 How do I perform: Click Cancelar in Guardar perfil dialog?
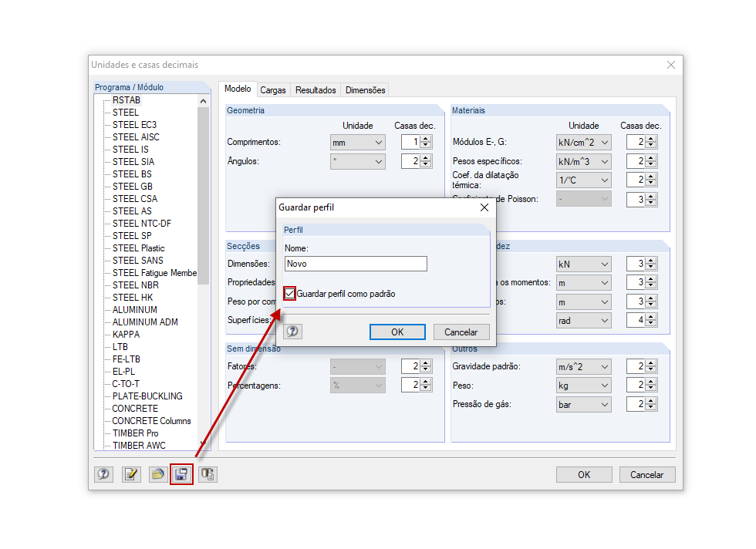(461, 332)
